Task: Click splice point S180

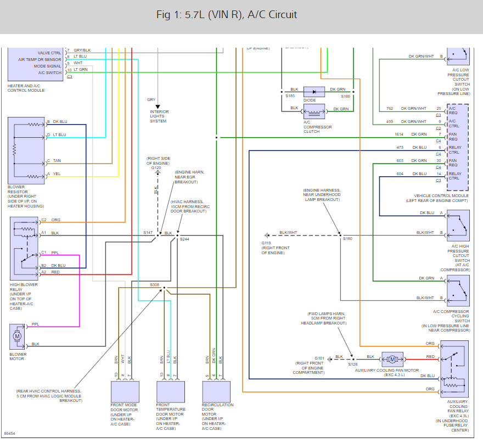Action: pyautogui.click(x=340, y=236)
